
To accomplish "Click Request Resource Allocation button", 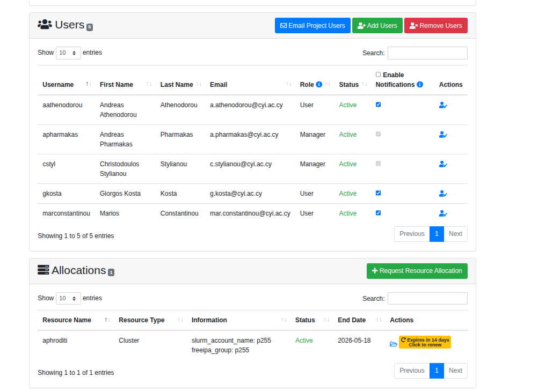I will (417, 271).
